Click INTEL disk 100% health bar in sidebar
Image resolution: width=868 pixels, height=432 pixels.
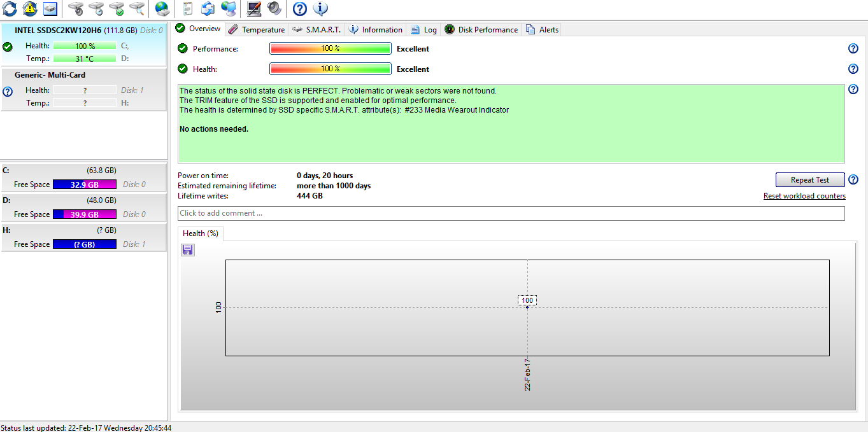[x=85, y=46]
